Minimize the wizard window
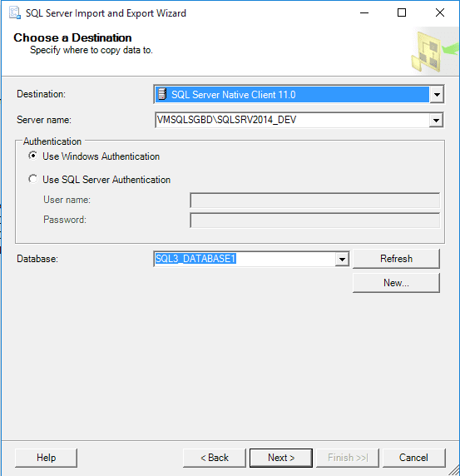The image size is (460, 476). tap(364, 12)
